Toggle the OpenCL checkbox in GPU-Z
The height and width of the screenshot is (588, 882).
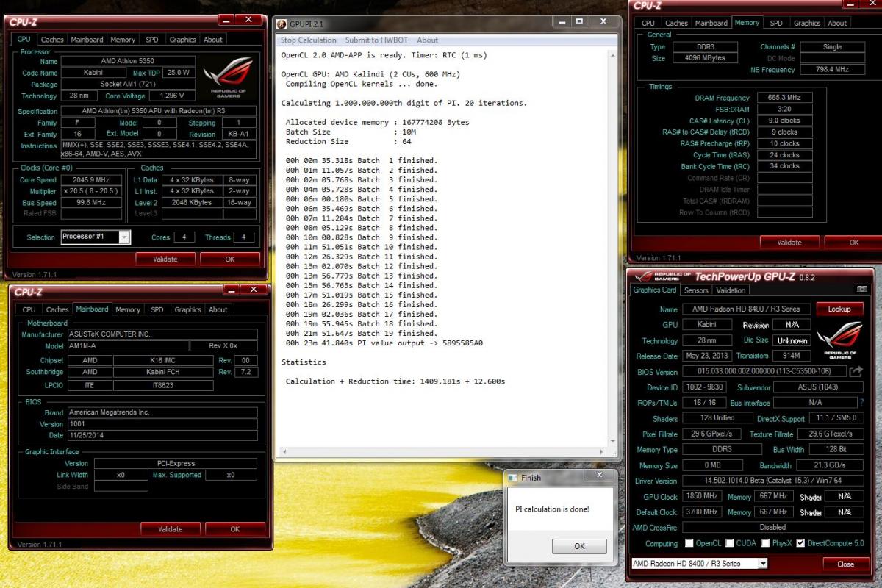pyautogui.click(x=689, y=543)
